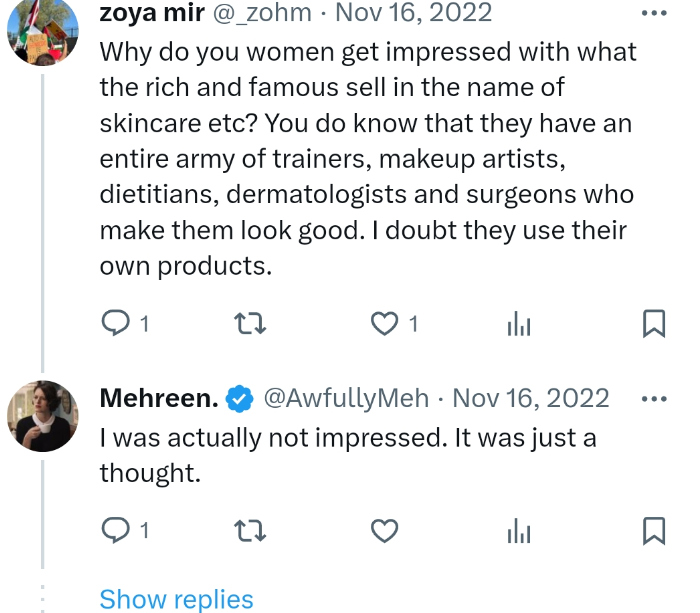Bookmark Mehreen's reply
The image size is (700, 613).
coord(653,530)
